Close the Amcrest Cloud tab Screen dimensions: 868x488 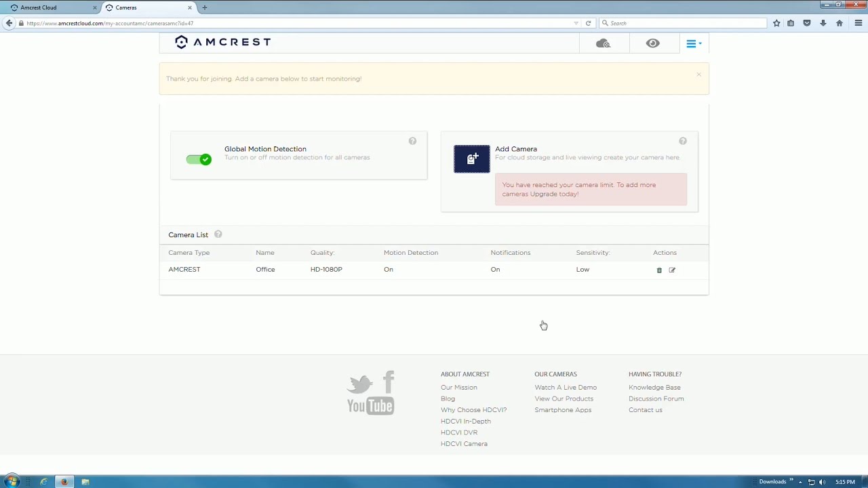(95, 7)
